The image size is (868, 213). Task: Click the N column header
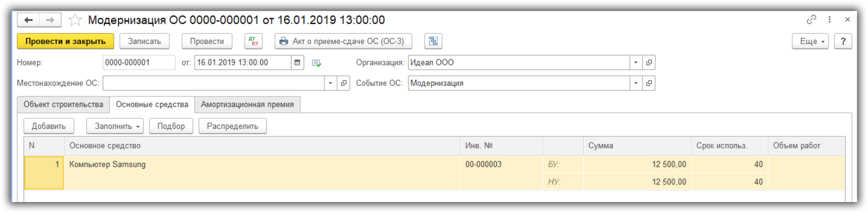(x=44, y=146)
